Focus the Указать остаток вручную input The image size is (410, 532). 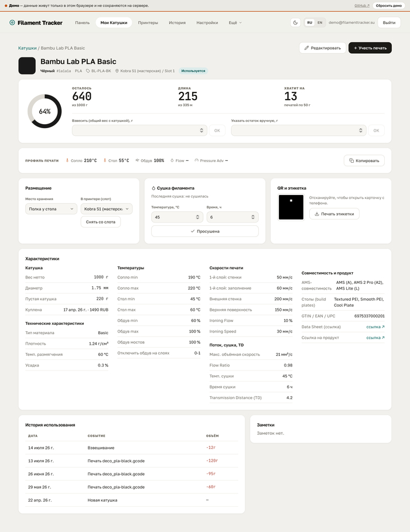pos(299,131)
